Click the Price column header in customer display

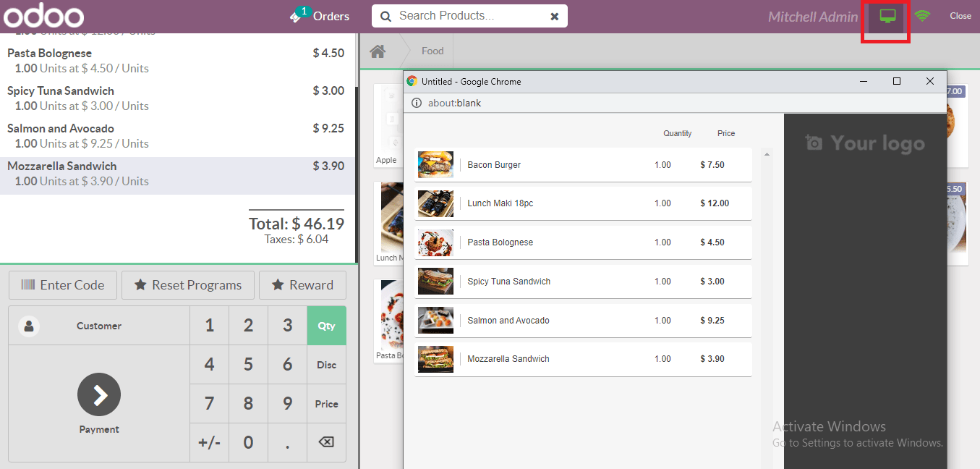coord(726,133)
